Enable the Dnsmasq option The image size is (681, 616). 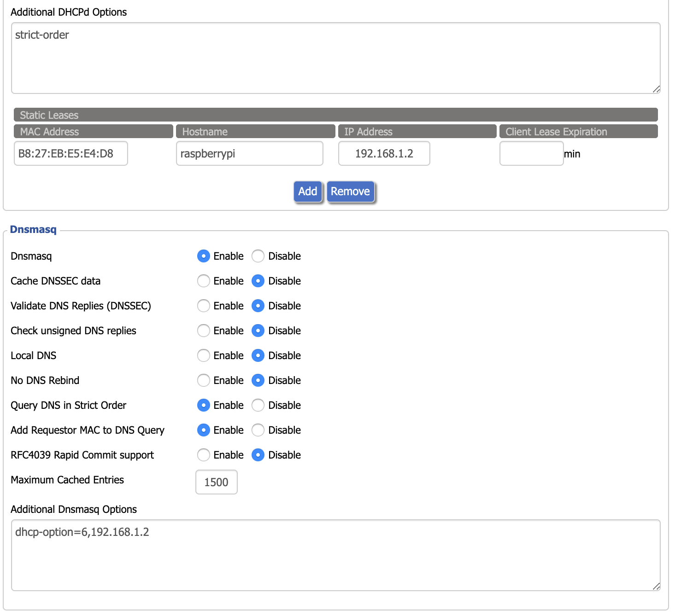click(203, 256)
